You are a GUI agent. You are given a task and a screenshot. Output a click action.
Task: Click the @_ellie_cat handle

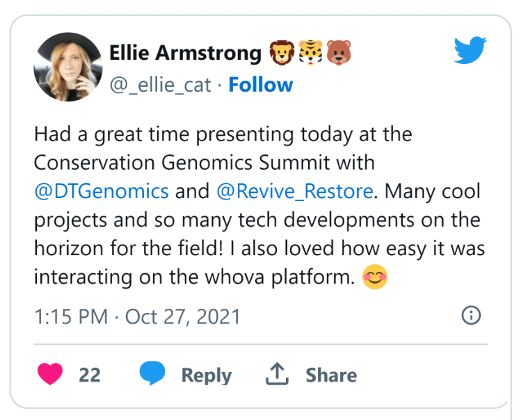(x=160, y=85)
